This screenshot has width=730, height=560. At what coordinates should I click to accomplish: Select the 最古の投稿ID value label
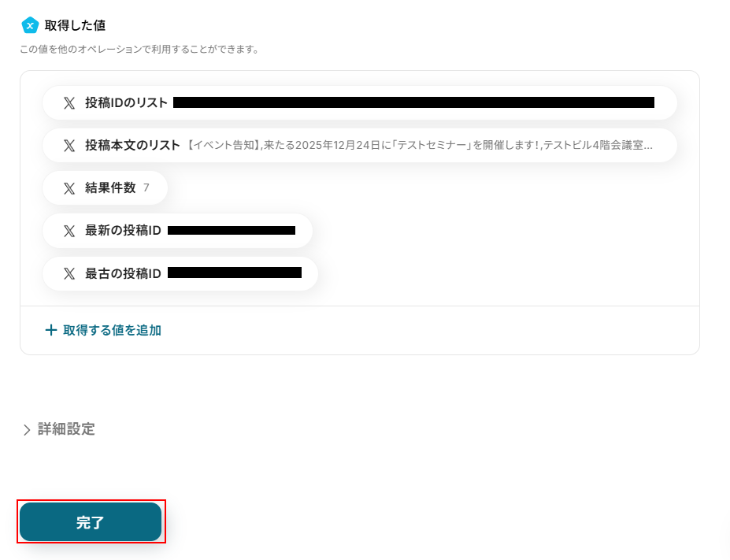(123, 274)
